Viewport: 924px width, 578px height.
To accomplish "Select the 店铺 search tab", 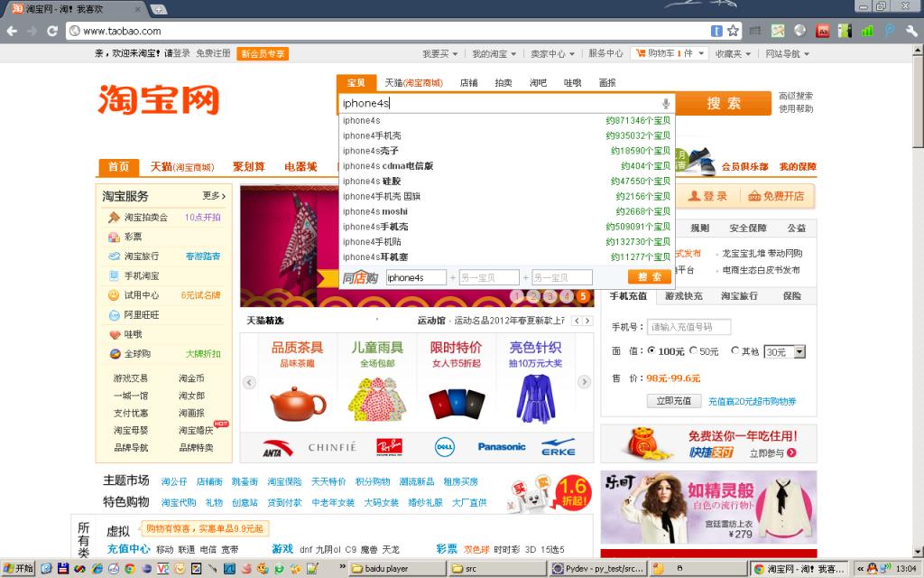I will (469, 83).
